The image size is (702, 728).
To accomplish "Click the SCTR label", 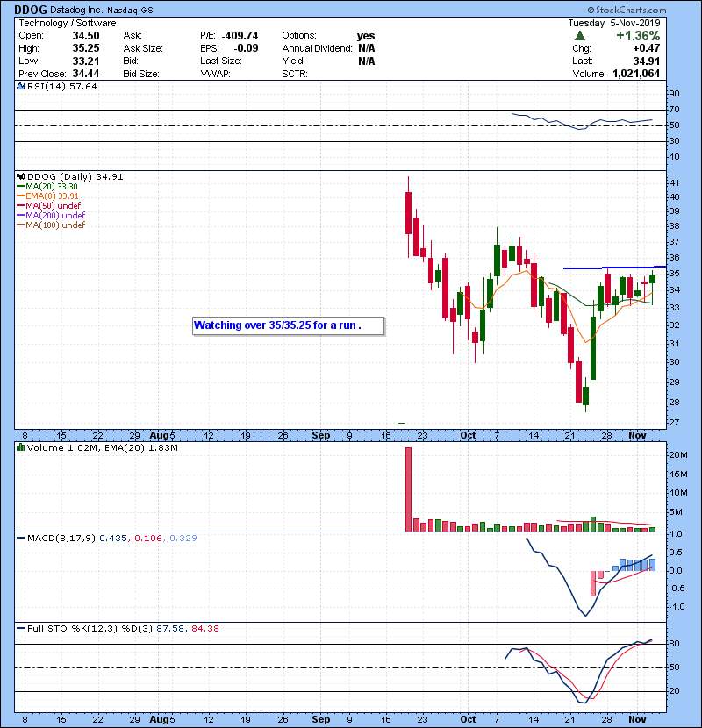I will (295, 74).
